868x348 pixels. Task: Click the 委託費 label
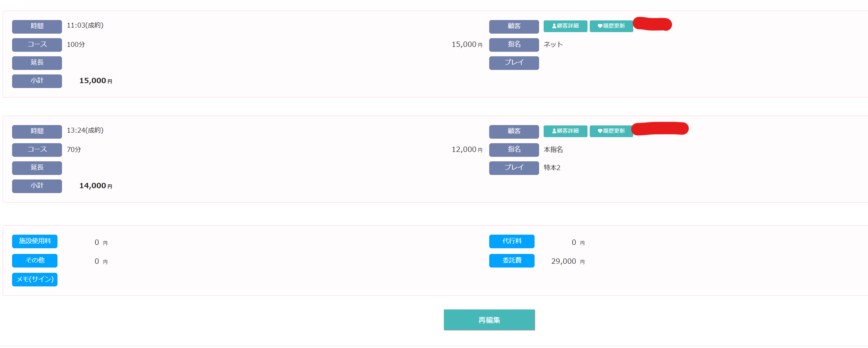coord(511,260)
